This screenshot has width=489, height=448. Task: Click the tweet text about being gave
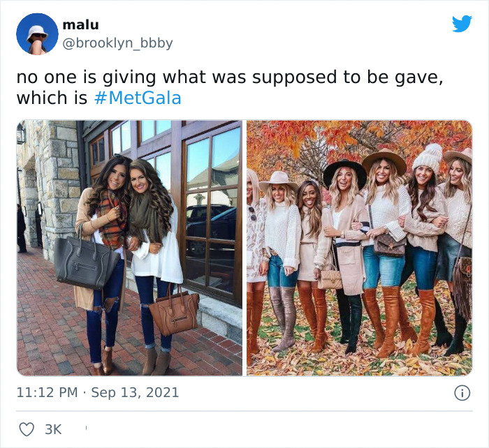(229, 77)
